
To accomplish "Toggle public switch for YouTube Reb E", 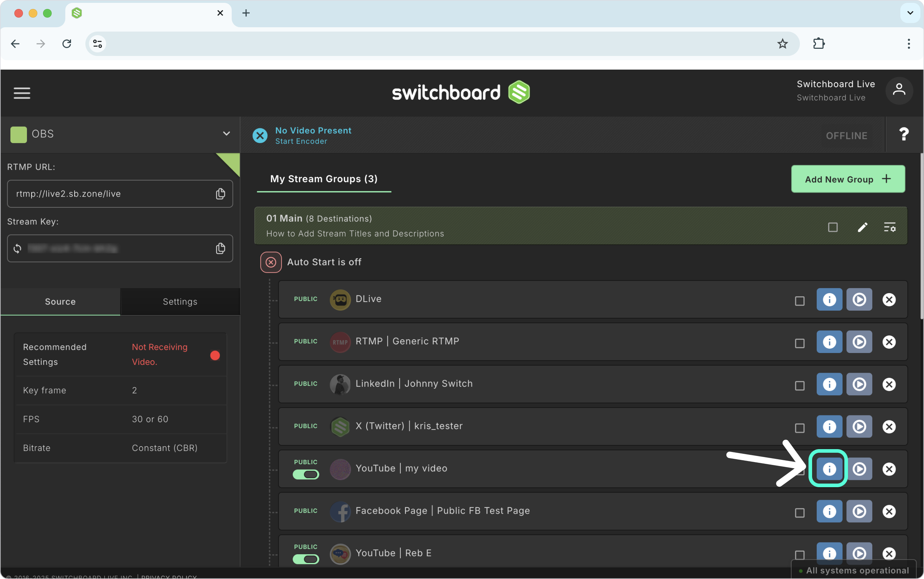I will pos(306,560).
